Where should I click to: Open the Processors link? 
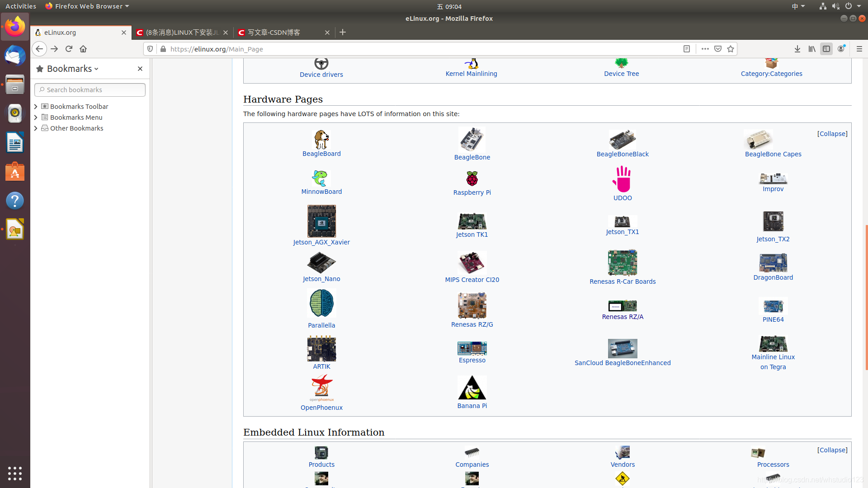point(773,465)
